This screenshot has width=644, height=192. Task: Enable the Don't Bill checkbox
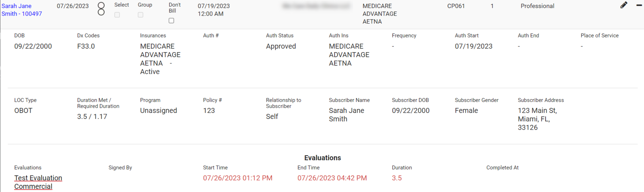(171, 21)
